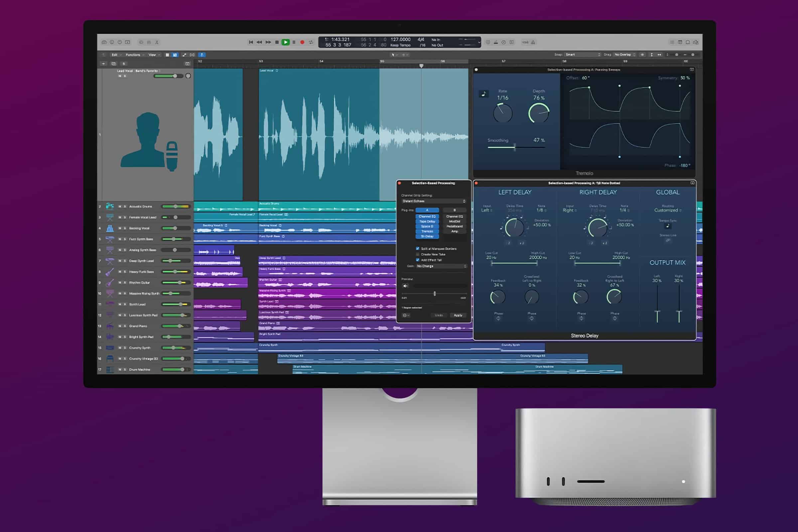
Task: Enable Create New Take checkbox
Action: 418,255
